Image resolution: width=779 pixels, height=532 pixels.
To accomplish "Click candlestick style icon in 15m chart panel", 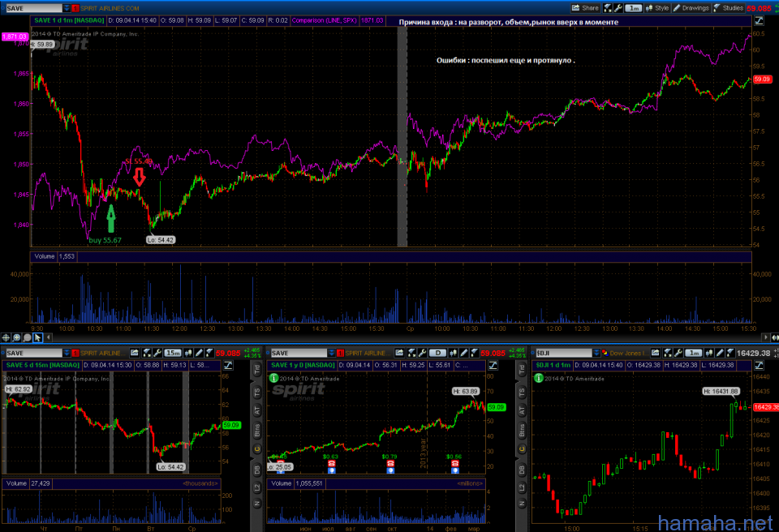I will click(x=188, y=353).
